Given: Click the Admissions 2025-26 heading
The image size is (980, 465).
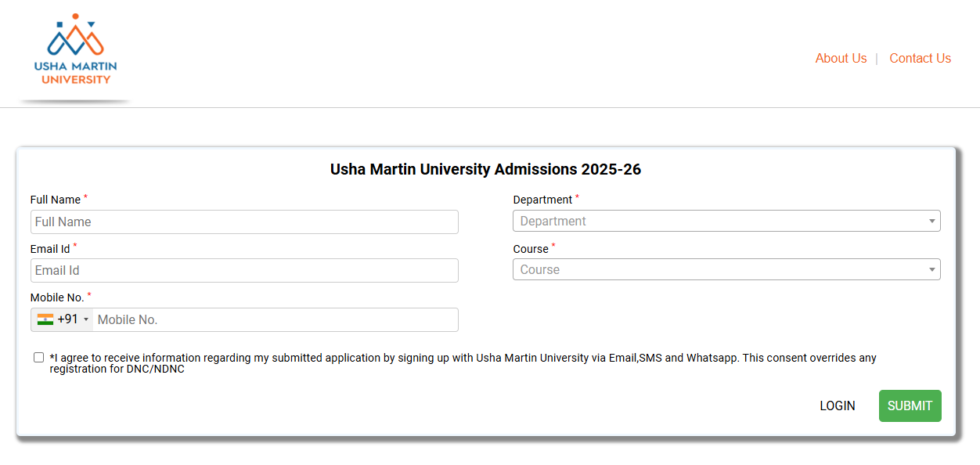Looking at the screenshot, I should (485, 169).
